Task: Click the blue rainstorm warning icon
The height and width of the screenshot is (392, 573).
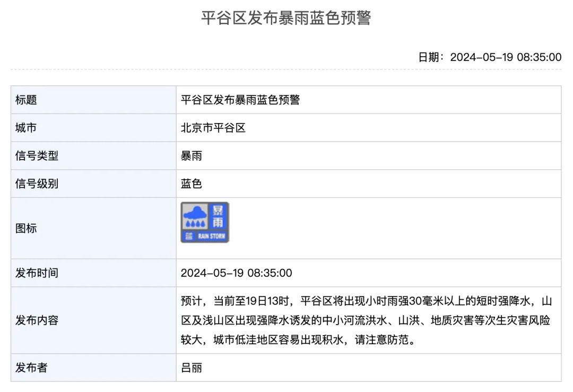Action: click(205, 222)
